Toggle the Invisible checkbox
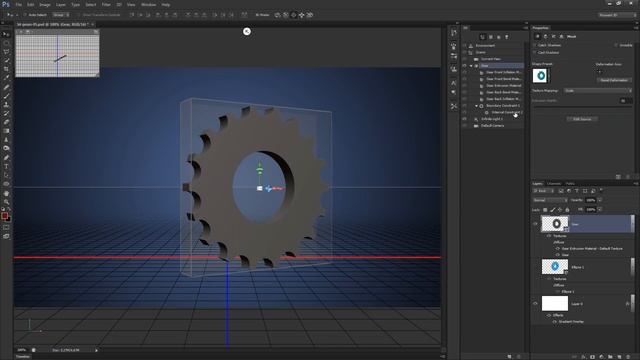640x360 pixels. click(616, 45)
